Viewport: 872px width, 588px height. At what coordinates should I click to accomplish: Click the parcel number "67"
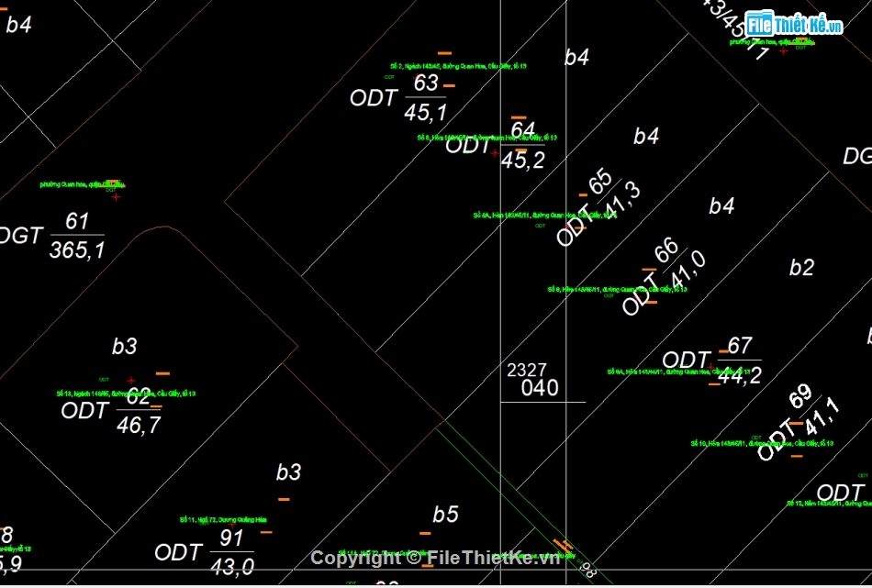click(740, 346)
